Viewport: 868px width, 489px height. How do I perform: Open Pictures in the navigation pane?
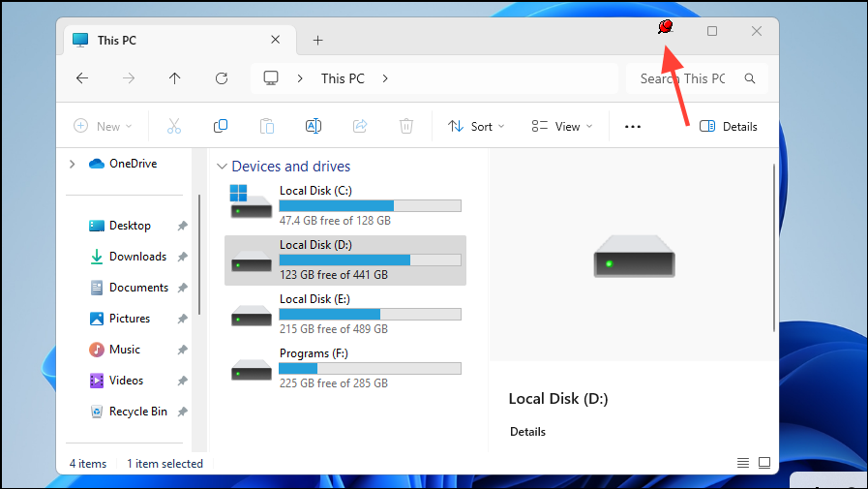click(130, 319)
